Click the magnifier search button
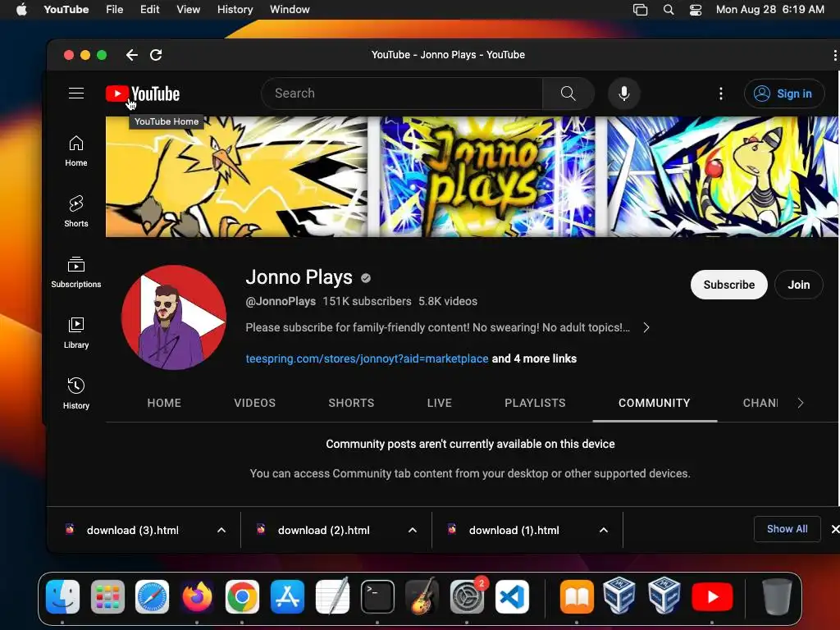Screen dimensions: 840x630 [x=568, y=94]
